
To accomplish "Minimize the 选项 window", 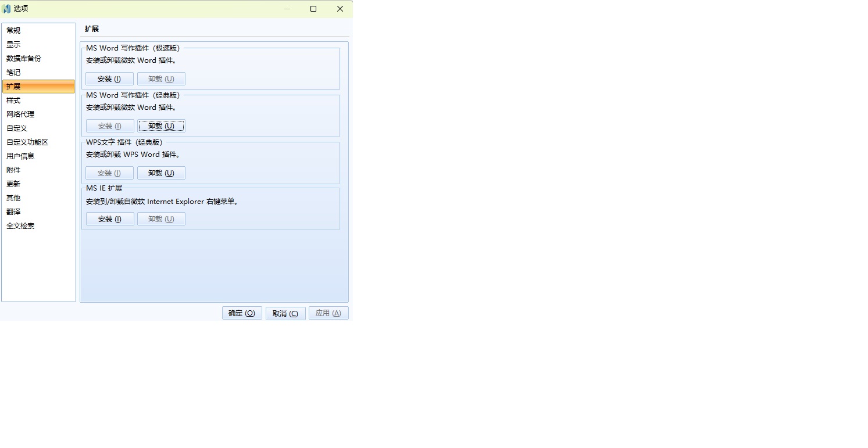I will 287,9.
